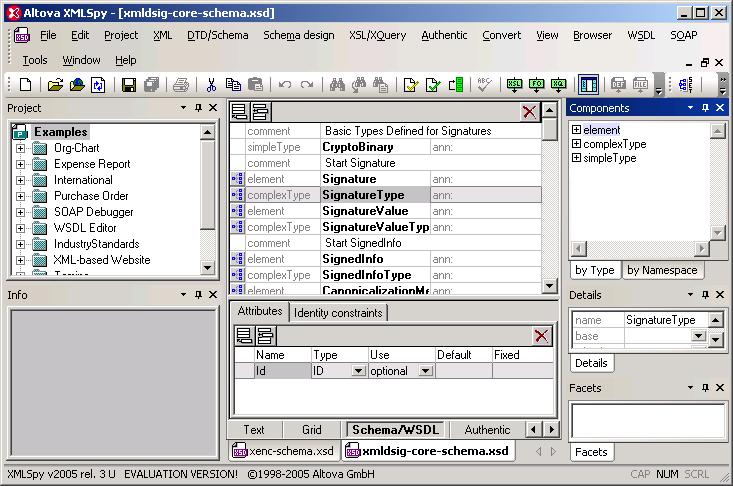The image size is (733, 486).
Task: Click the red X delete icon in Attributes pane
Action: [541, 336]
